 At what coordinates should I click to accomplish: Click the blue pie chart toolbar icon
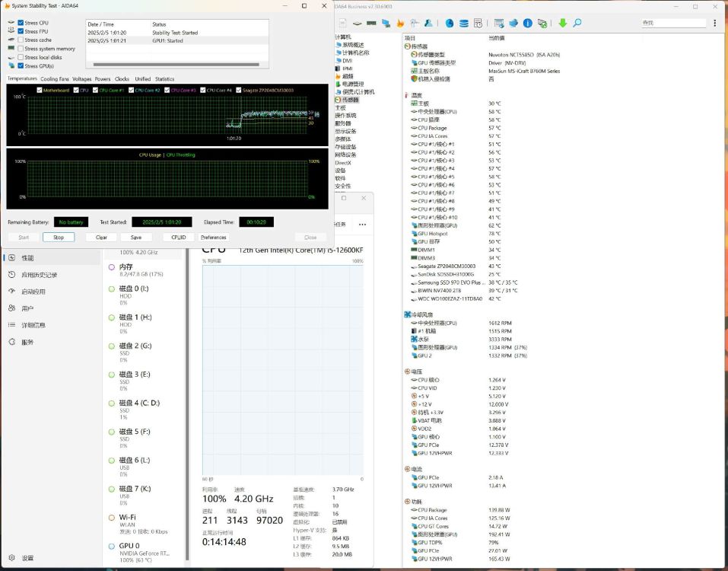(450, 23)
